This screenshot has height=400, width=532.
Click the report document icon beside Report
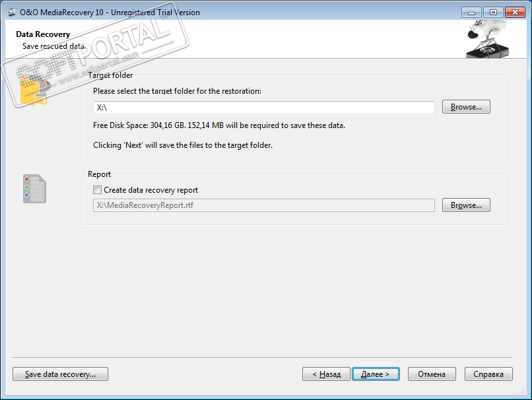pyautogui.click(x=35, y=189)
